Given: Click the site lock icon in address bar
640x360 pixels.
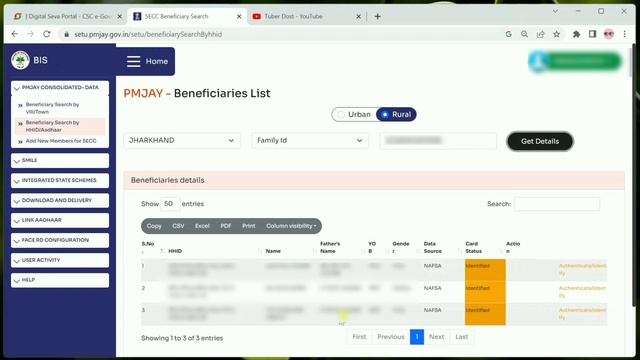Looking at the screenshot, I should [x=67, y=35].
